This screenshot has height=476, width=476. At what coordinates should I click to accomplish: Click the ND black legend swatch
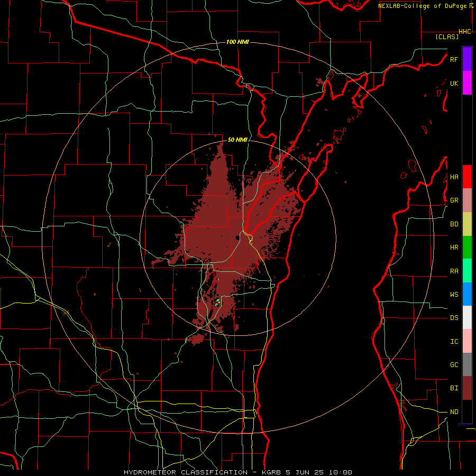[467, 411]
